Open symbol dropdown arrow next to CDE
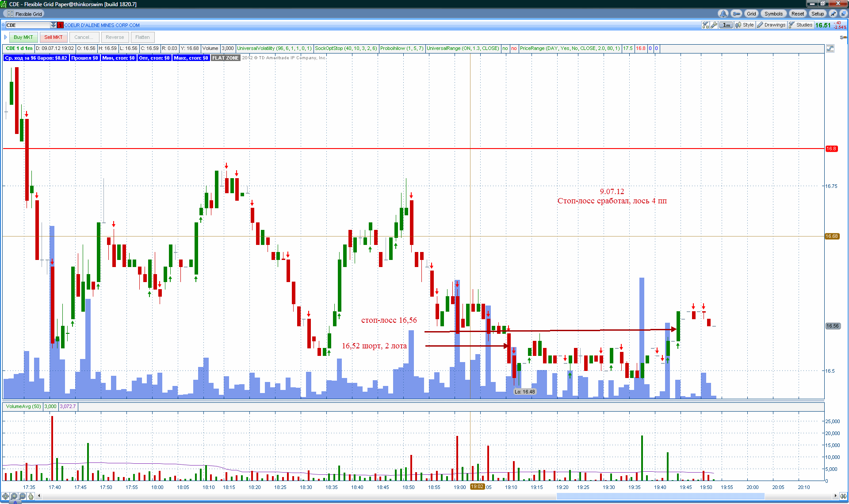849x504 pixels. pos(54,25)
